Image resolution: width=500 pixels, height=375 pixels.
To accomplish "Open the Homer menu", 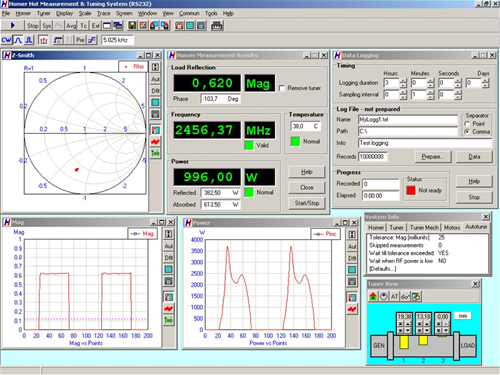I will [23, 13].
